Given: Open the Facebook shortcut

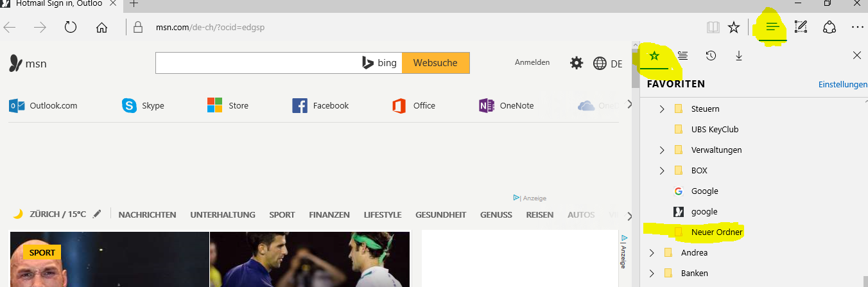Looking at the screenshot, I should coord(320,105).
